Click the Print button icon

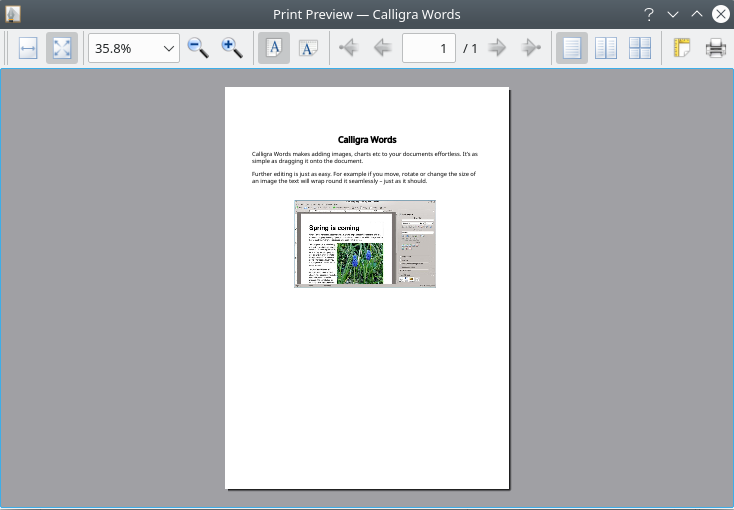pyautogui.click(x=716, y=48)
